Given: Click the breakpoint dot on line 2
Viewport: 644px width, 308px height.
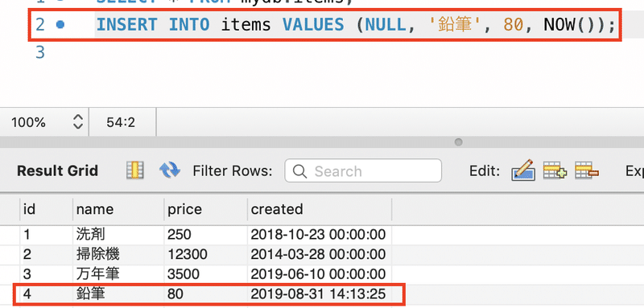Looking at the screenshot, I should 60,25.
